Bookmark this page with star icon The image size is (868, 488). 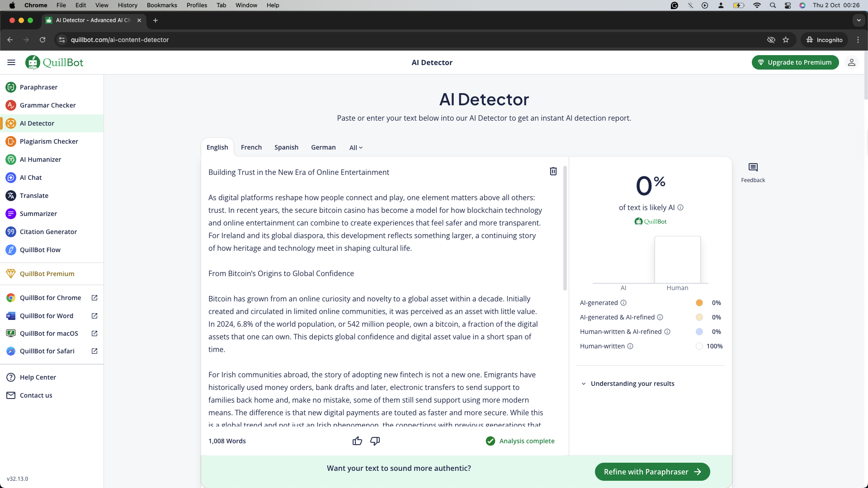(x=786, y=40)
